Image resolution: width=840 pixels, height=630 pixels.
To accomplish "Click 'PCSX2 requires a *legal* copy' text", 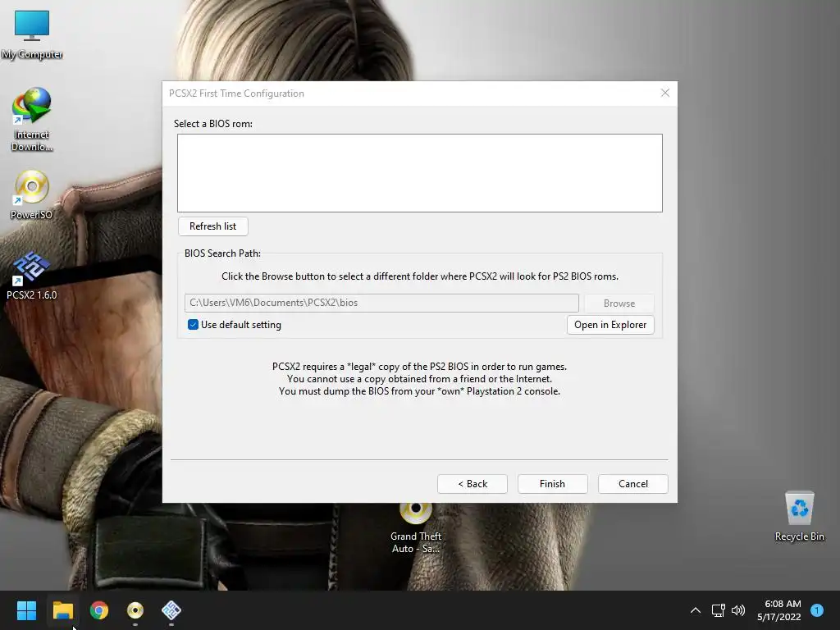I will (x=419, y=367).
